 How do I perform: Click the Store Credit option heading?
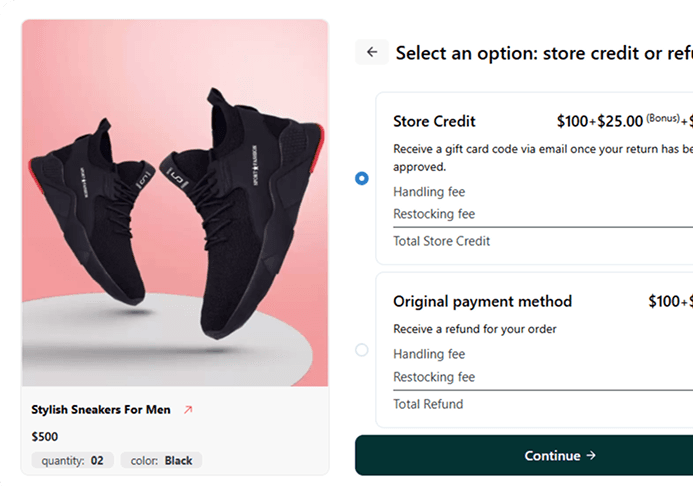tap(434, 122)
